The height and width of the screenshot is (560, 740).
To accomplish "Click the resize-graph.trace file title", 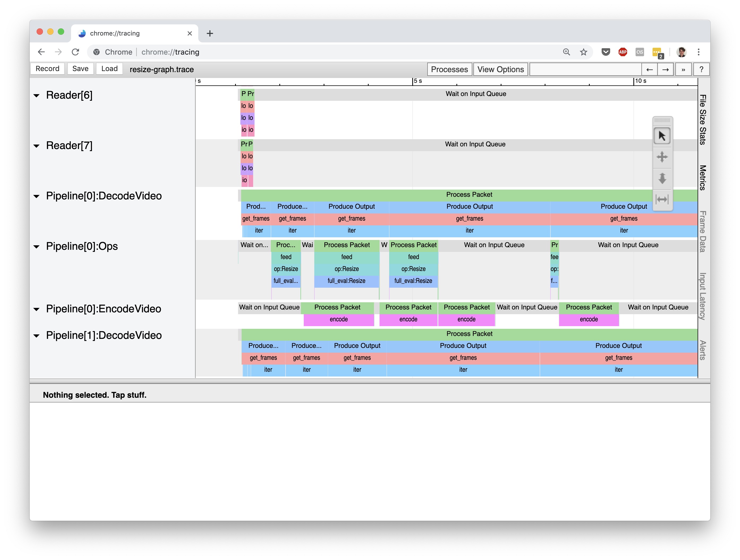I will [x=162, y=69].
